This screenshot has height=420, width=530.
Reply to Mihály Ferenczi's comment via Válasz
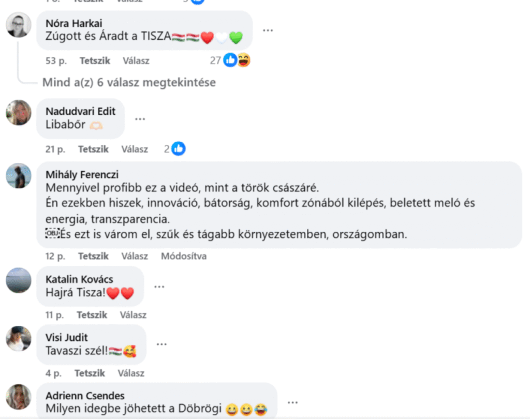(x=135, y=256)
